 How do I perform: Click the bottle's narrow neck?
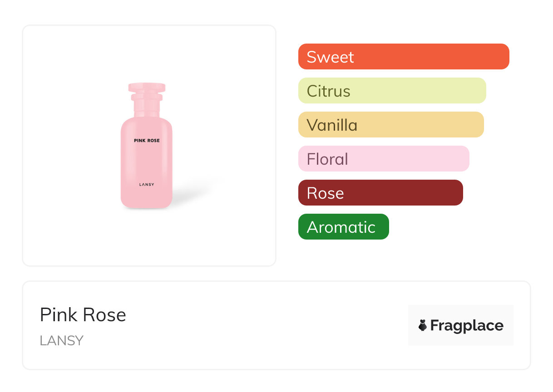147,108
